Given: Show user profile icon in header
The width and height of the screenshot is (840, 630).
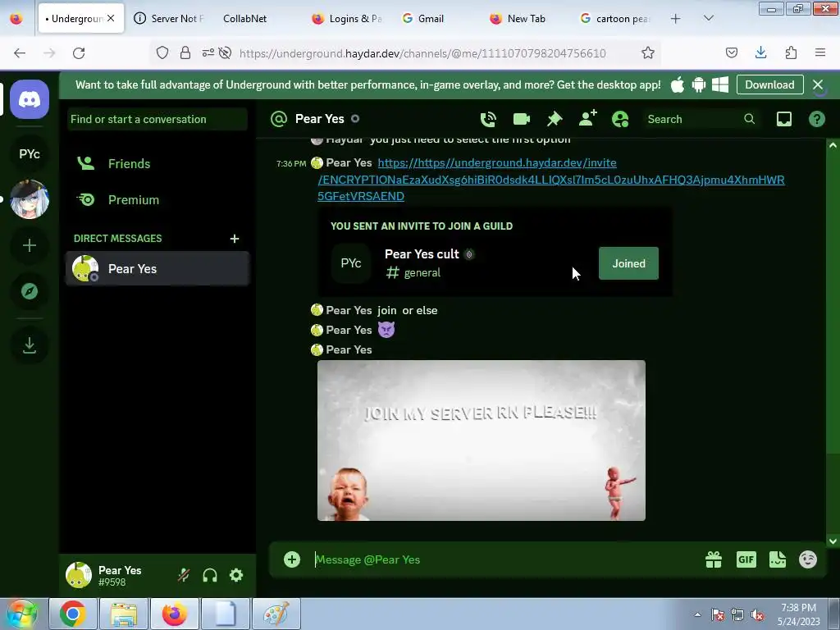Looking at the screenshot, I should click(620, 119).
